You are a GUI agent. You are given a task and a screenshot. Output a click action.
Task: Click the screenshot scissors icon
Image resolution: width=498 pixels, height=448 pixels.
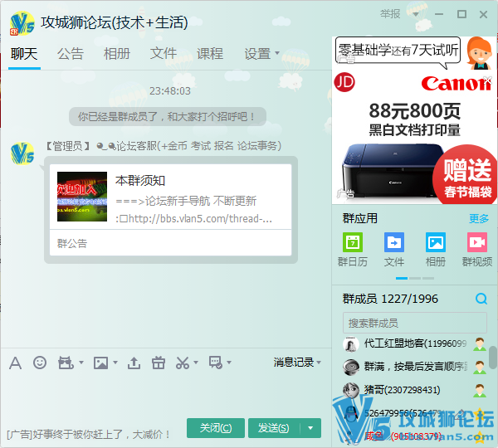183,363
